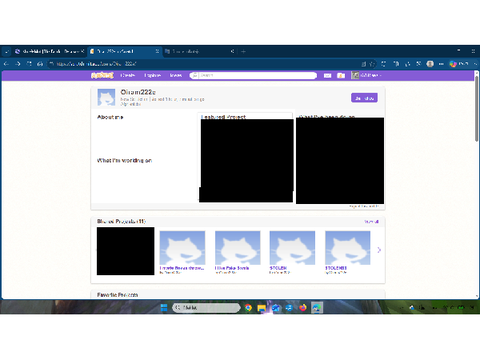Screen dimensions: 480x360
Task: Open the Explore menu item
Action: [x=152, y=75]
